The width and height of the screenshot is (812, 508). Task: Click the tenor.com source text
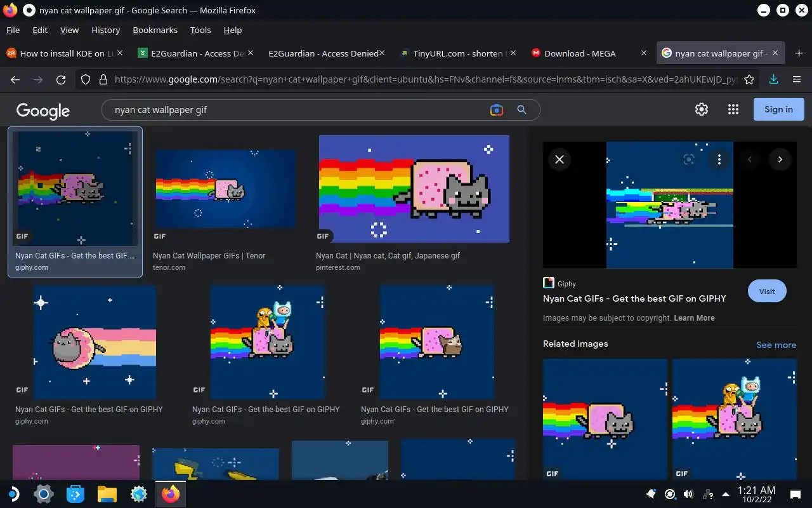tap(169, 267)
